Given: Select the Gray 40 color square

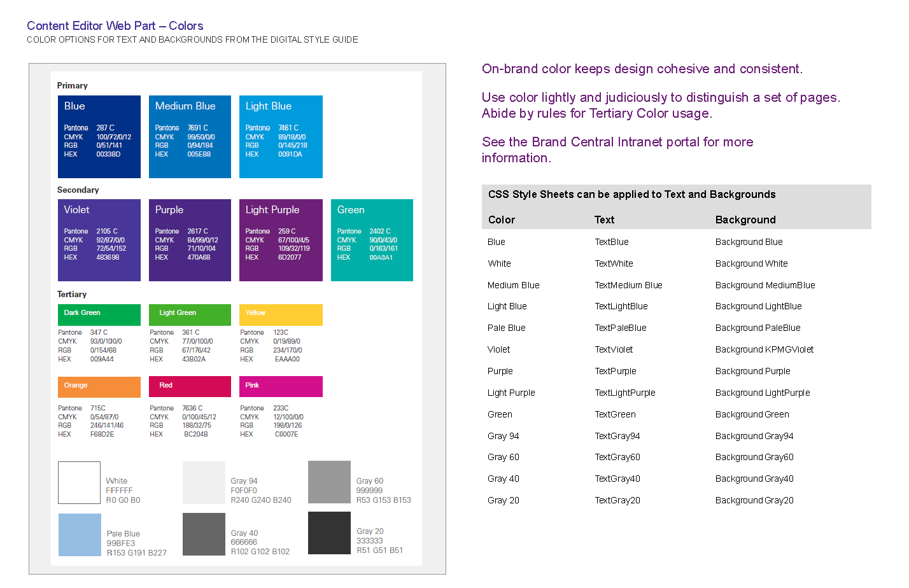Looking at the screenshot, I should pos(204,535).
